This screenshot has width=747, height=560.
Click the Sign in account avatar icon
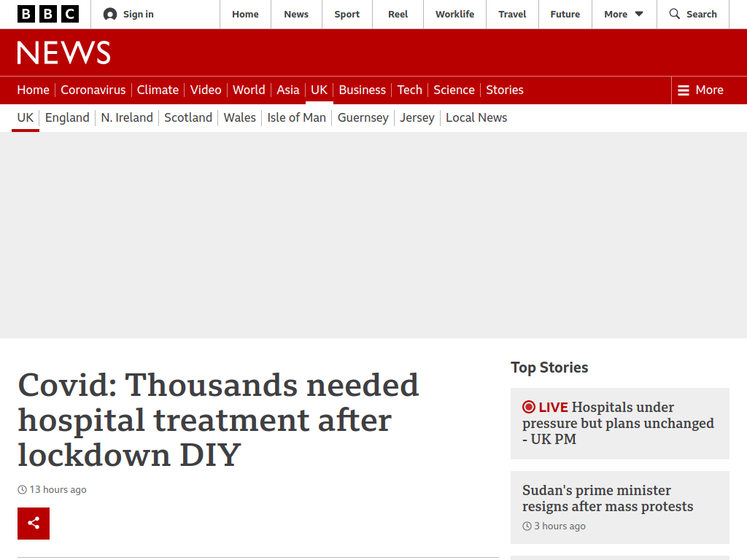[110, 15]
